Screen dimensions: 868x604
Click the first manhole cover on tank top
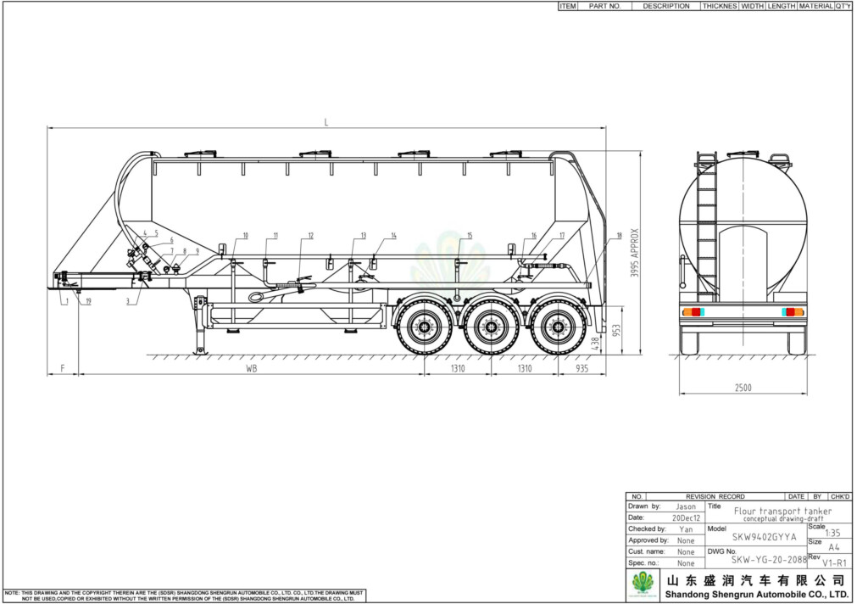[201, 154]
